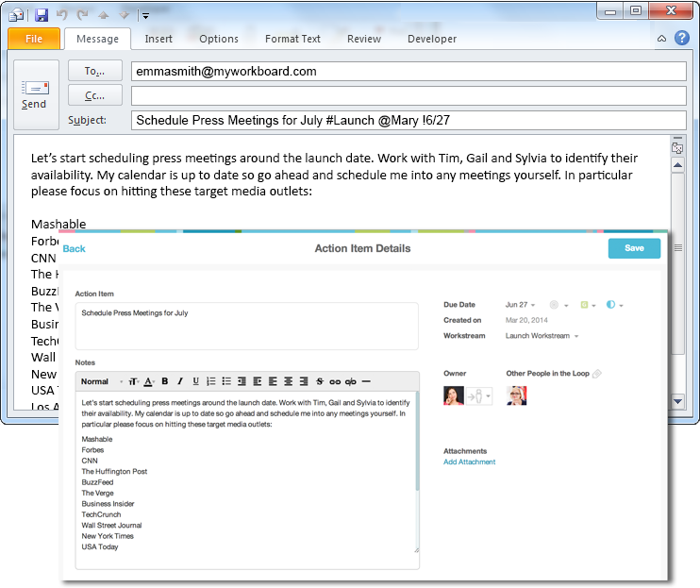Open the Developer tab

pyautogui.click(x=432, y=39)
